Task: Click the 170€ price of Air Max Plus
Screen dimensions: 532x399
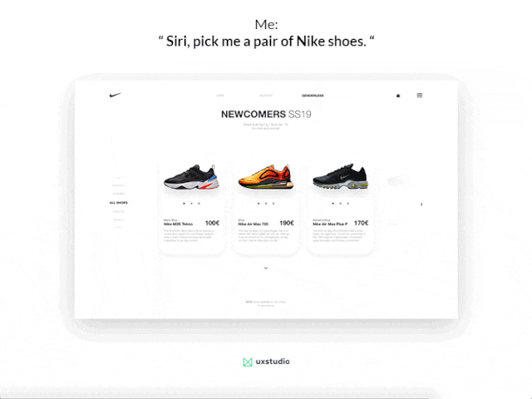Action: coord(361,223)
